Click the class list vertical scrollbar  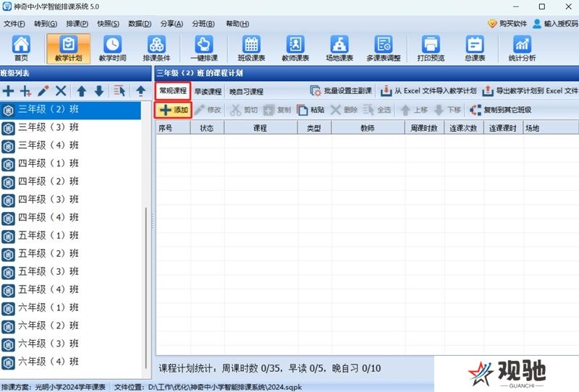[x=146, y=288]
